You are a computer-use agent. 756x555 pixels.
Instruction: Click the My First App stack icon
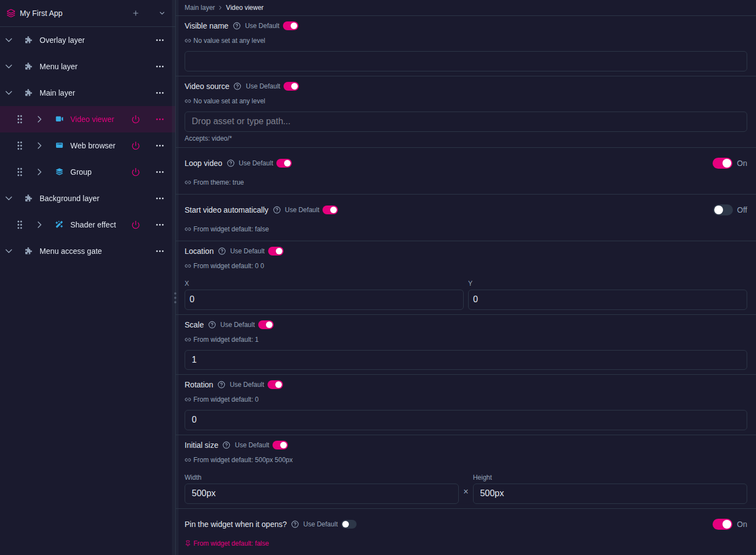11,13
